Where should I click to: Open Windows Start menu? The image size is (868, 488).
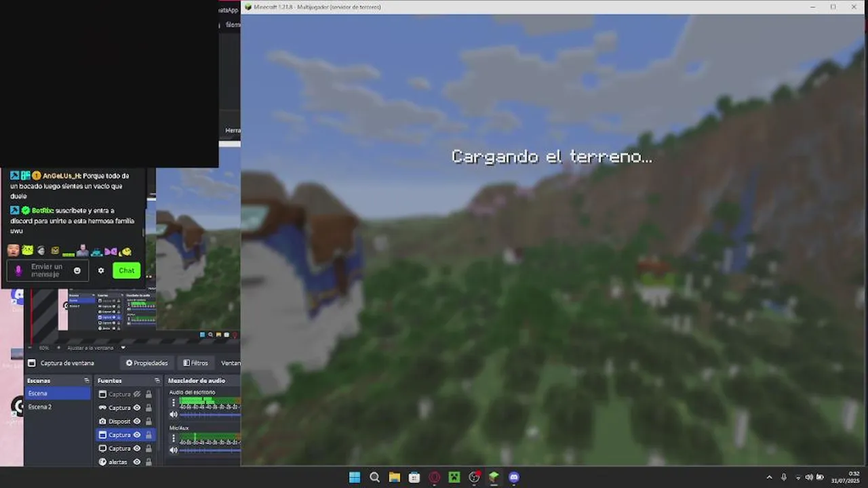click(x=355, y=477)
